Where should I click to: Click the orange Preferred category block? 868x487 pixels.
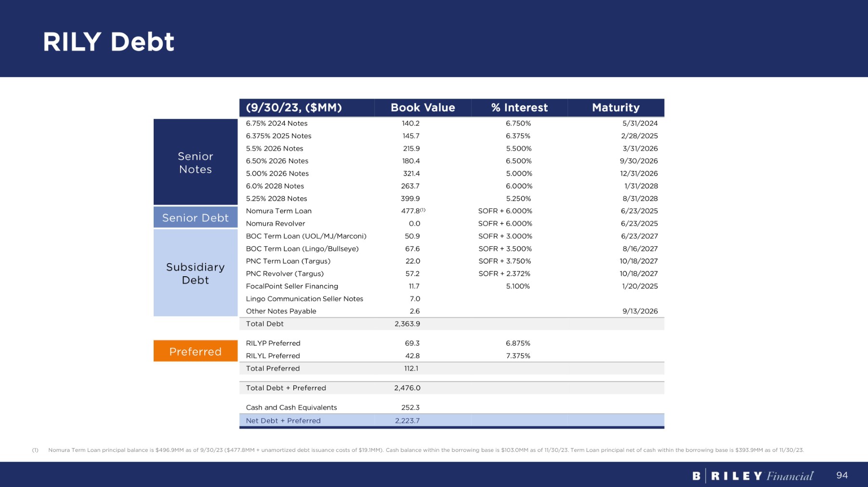tap(195, 351)
